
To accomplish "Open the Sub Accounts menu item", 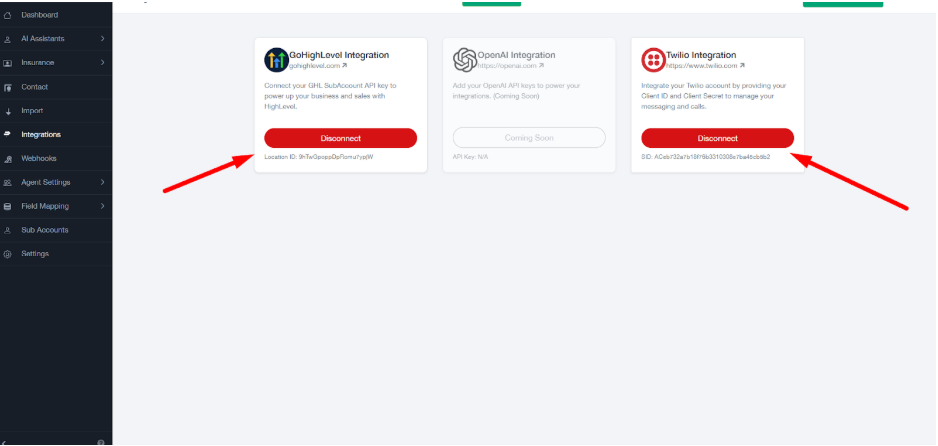I will click(x=44, y=230).
